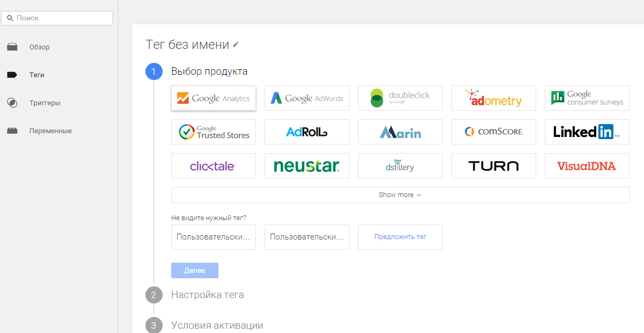The width and height of the screenshot is (644, 333).
Task: Click the Предложить тег button
Action: pos(400,237)
